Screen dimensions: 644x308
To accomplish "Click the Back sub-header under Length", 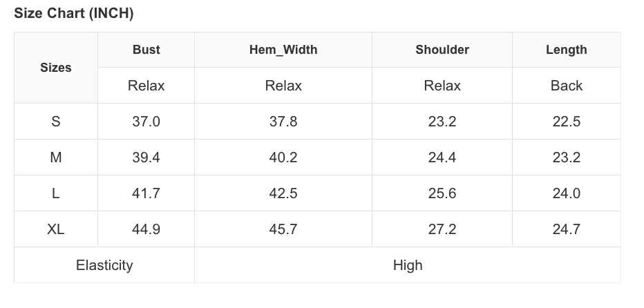I will (x=567, y=86).
